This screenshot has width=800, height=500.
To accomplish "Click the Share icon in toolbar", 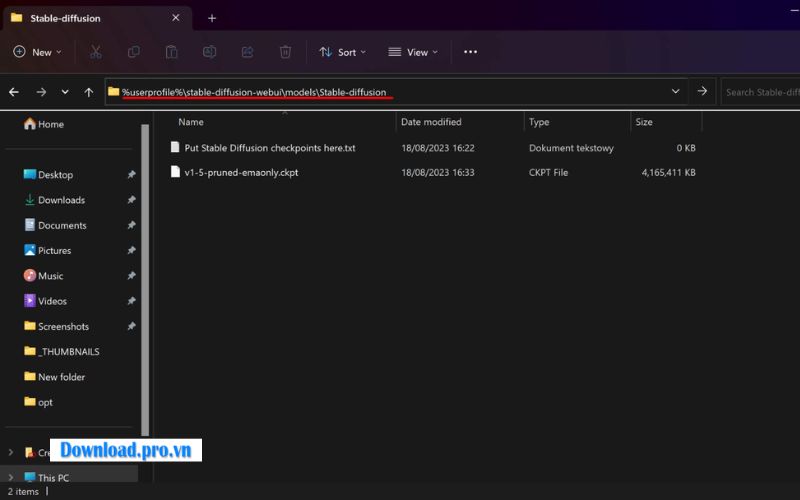I will pyautogui.click(x=247, y=52).
